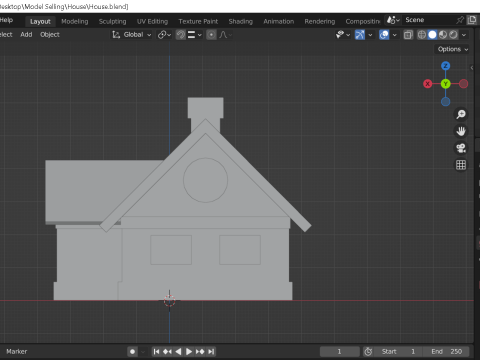Switch to the Rendering workspace tab
Image resolution: width=480 pixels, height=360 pixels.
(x=320, y=21)
